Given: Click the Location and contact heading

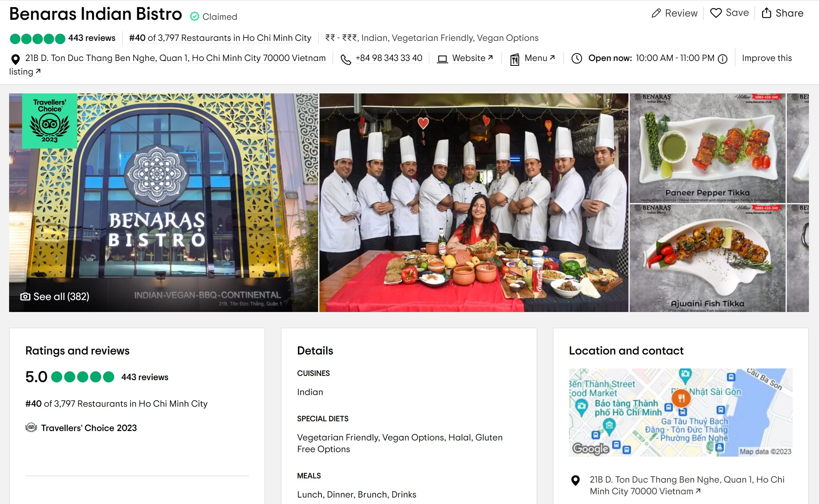Looking at the screenshot, I should pyautogui.click(x=626, y=351).
